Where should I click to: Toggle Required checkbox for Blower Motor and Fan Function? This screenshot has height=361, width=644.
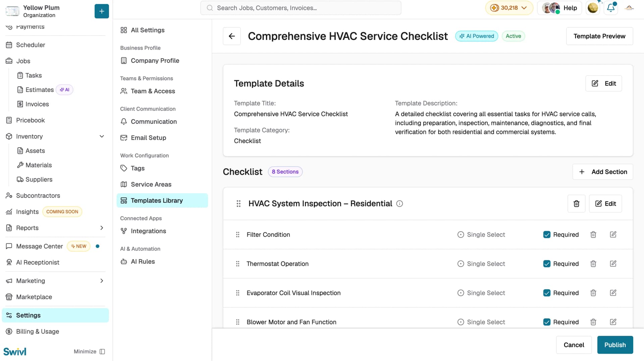(547, 322)
